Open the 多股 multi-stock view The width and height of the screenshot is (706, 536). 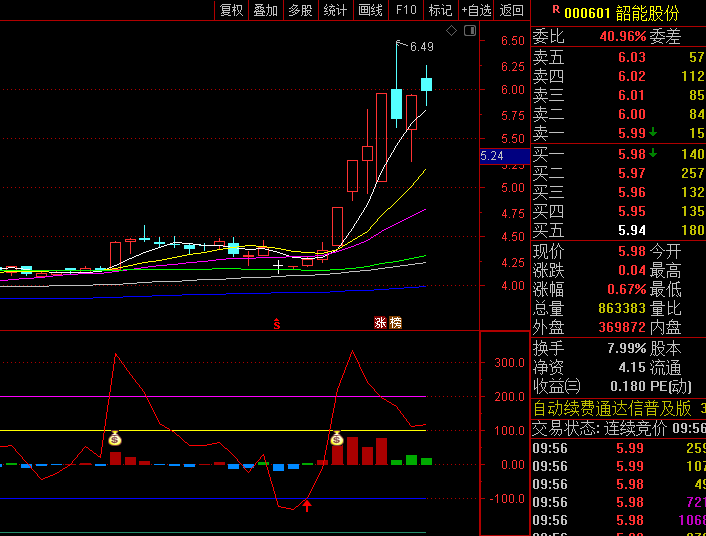300,10
